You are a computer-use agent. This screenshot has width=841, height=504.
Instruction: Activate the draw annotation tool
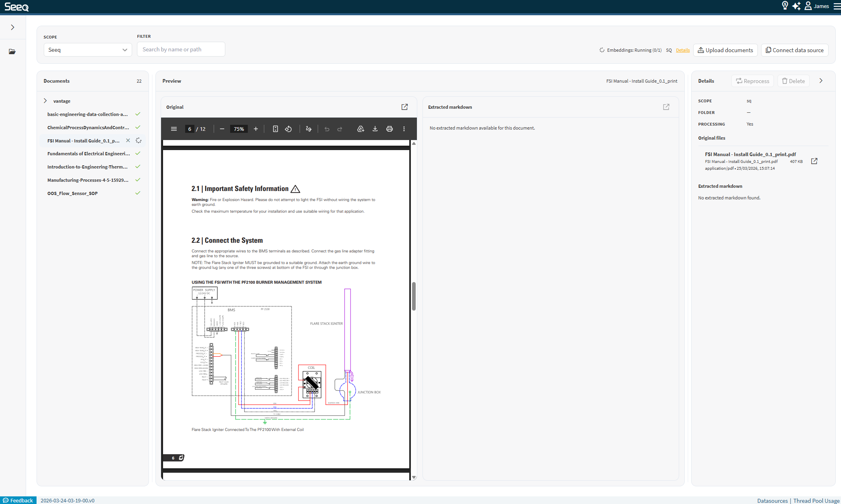coord(308,129)
